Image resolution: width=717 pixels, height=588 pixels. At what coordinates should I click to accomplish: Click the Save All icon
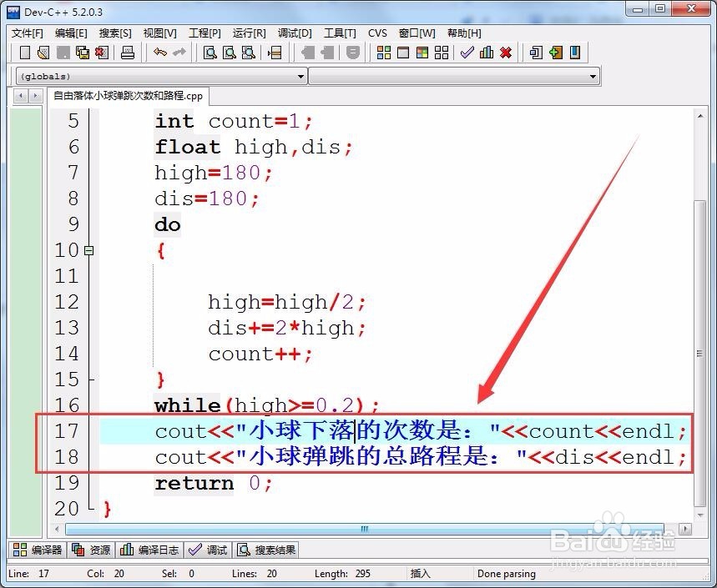point(83,53)
